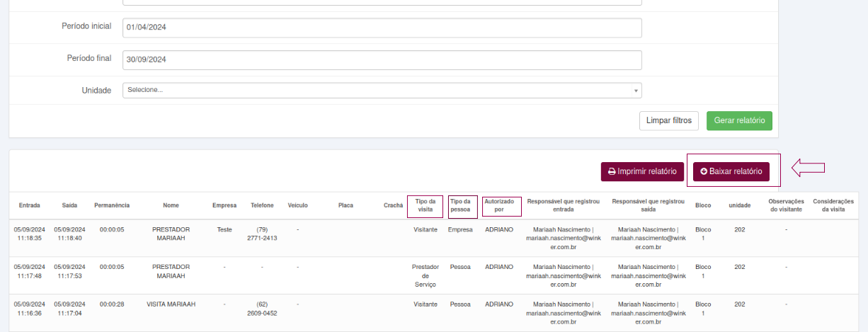Viewport: 868px width, 332px height.
Task: Click the download icon on Baixar relatório
Action: tap(704, 172)
